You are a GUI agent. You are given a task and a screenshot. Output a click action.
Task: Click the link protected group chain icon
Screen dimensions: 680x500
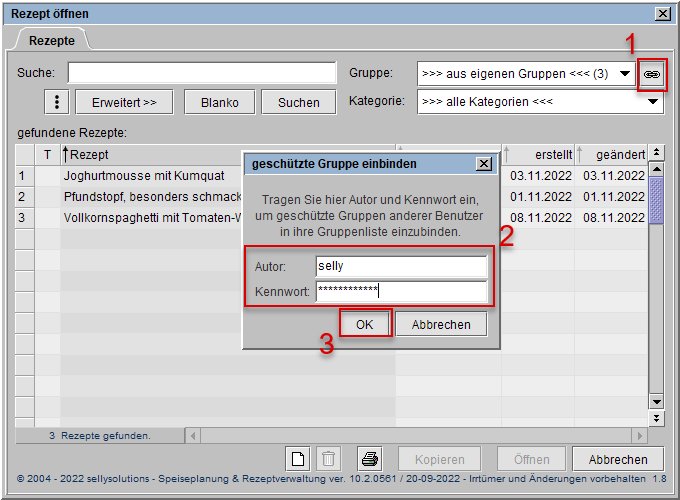point(652,74)
